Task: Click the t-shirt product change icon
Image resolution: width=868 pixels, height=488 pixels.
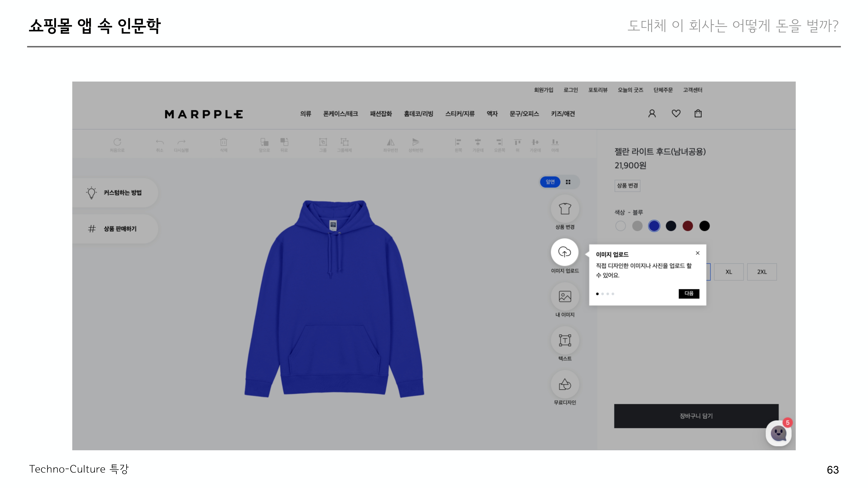Action: (565, 209)
